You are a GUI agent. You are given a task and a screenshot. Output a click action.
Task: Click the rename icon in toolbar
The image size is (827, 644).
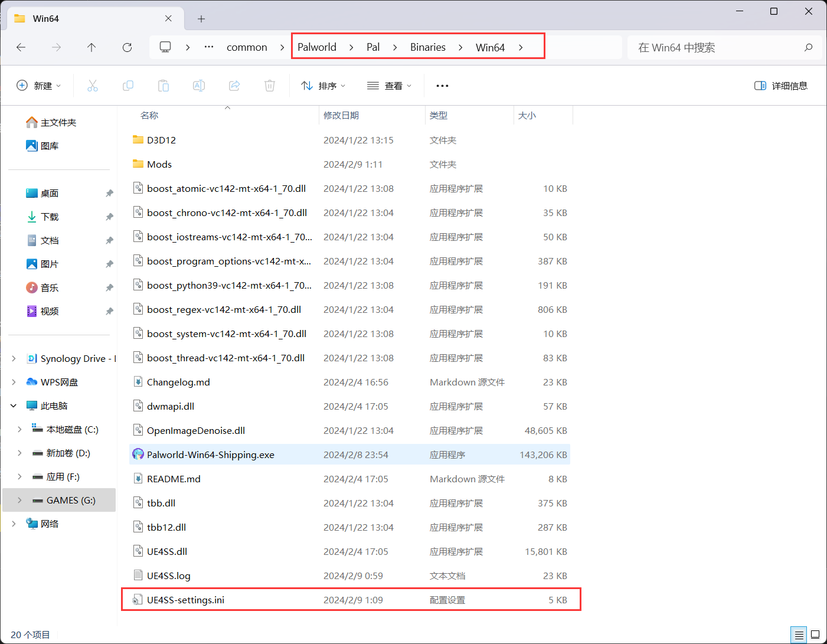point(199,86)
